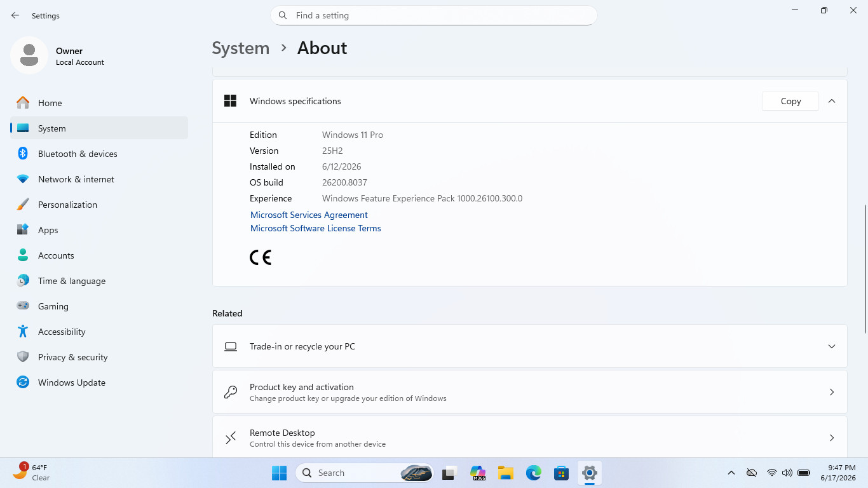Open Windows Update page
Image resolution: width=868 pixels, height=488 pixels.
99,383
